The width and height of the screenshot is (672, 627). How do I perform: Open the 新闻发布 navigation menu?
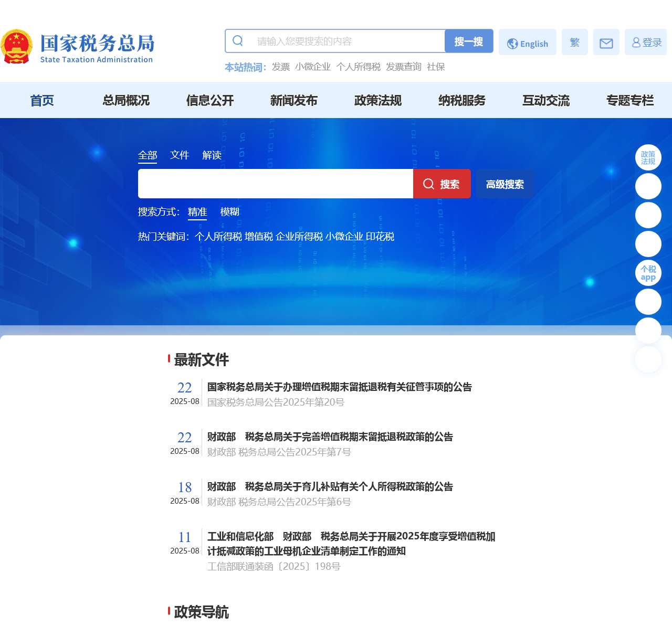coord(295,100)
